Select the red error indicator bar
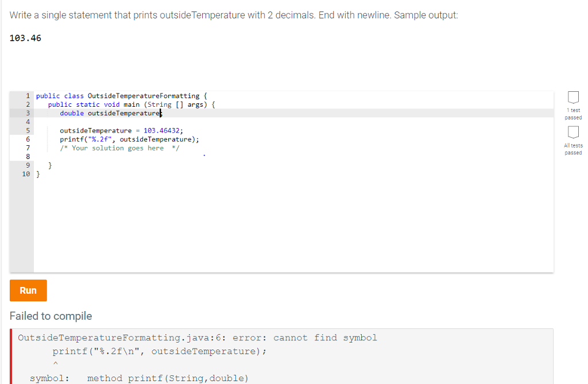 tap(10, 356)
